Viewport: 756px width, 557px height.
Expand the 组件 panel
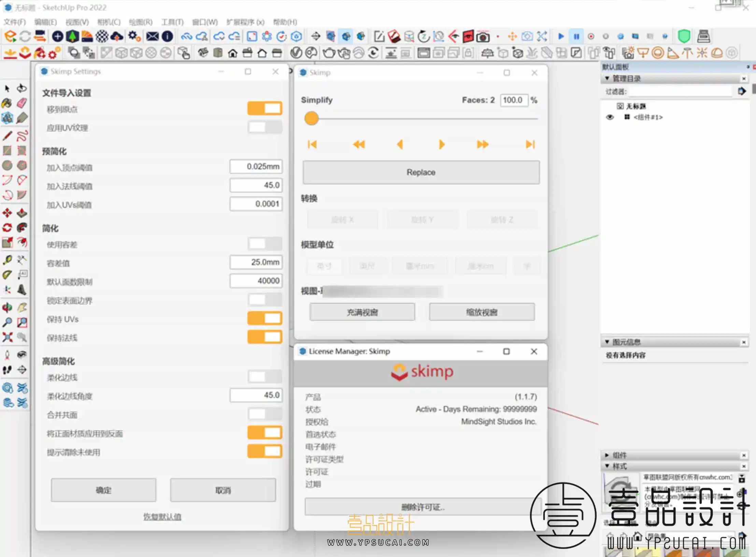click(x=607, y=455)
